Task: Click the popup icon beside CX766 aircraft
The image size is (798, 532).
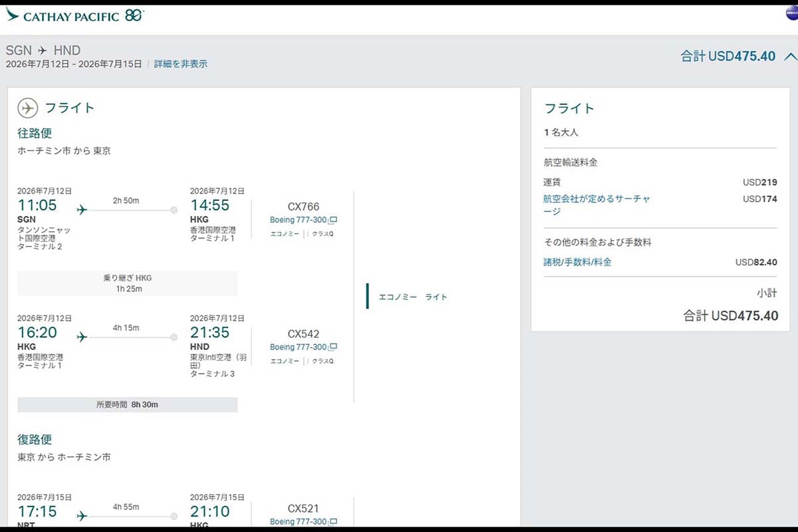Action: [x=333, y=220]
